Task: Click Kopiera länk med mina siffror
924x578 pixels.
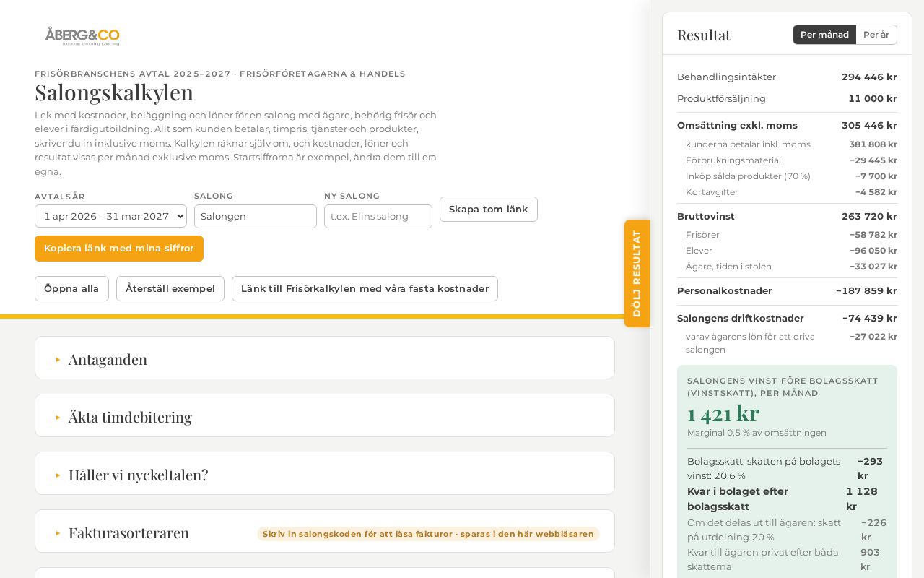Action: (119, 249)
